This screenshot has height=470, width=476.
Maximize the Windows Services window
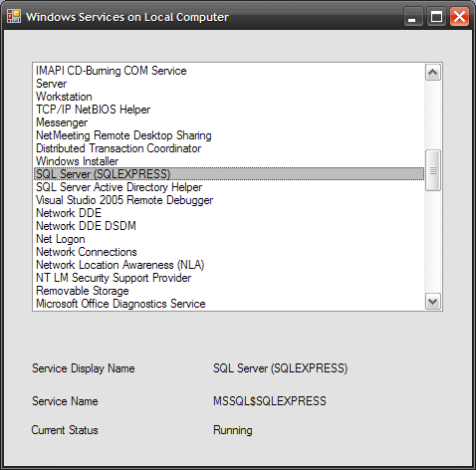(436, 16)
